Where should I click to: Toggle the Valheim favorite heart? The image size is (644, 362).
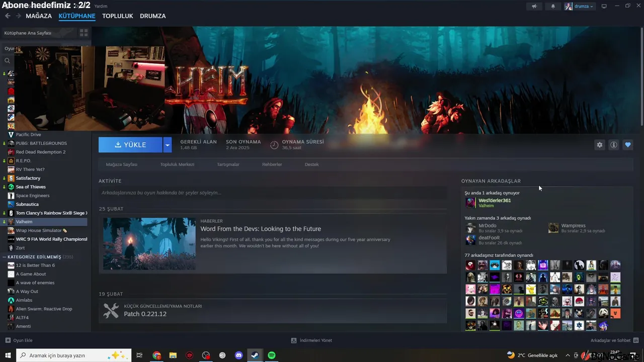627,145
